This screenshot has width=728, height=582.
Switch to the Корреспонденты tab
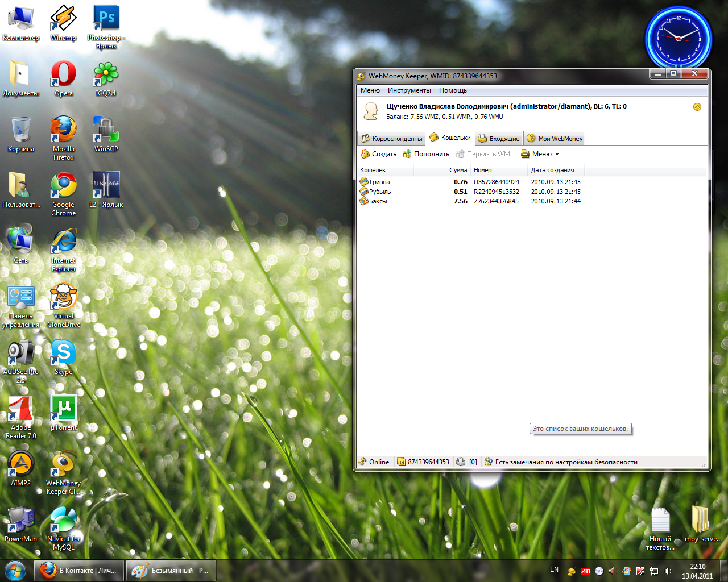(392, 139)
